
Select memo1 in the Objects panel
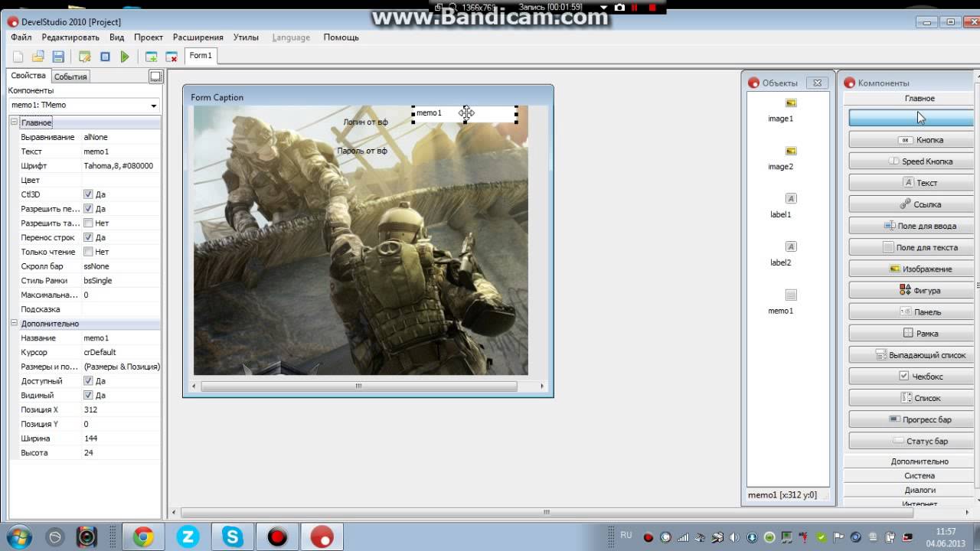[781, 302]
